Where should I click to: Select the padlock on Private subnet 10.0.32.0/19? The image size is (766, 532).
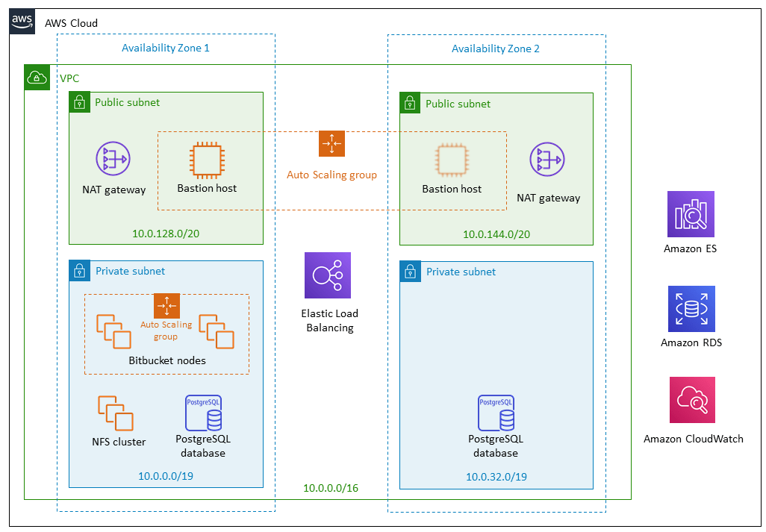tap(410, 272)
